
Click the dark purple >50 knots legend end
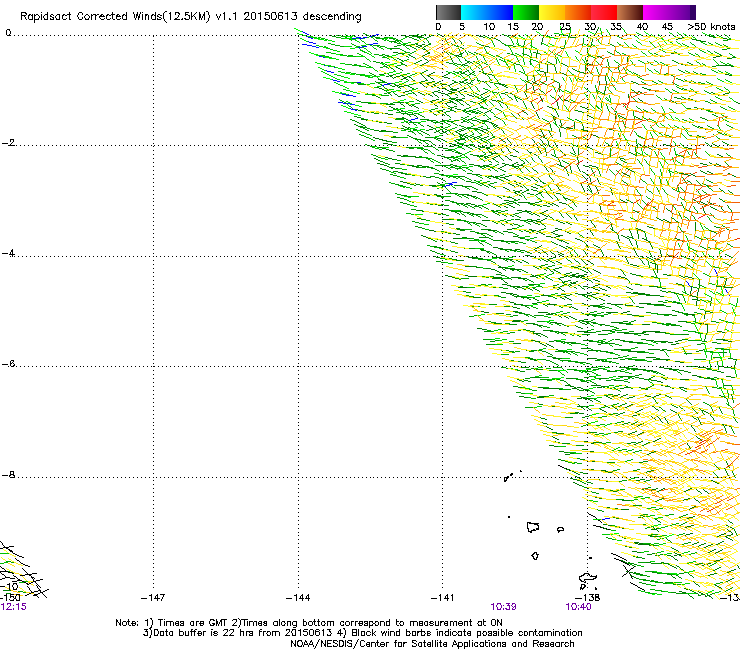693,12
